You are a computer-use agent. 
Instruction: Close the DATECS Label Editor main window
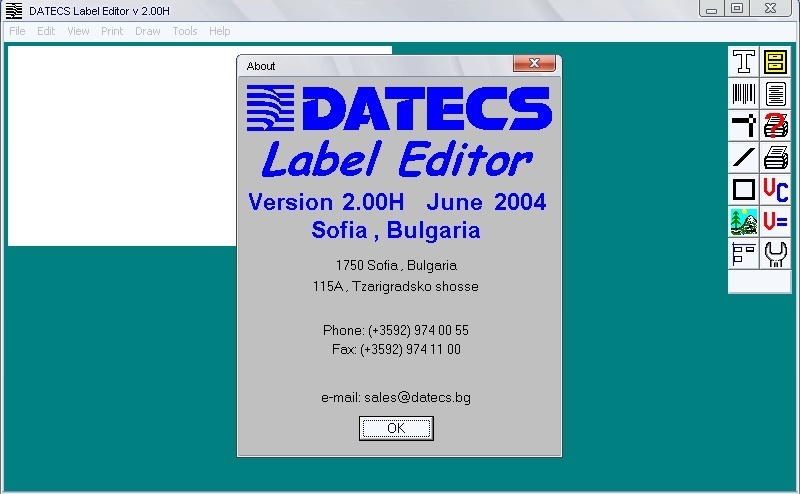(771, 9)
